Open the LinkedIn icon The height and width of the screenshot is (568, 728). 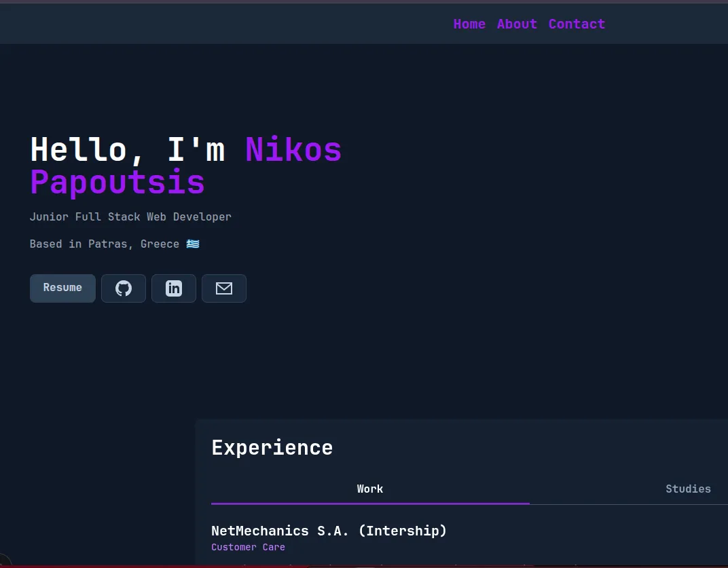[x=173, y=288]
